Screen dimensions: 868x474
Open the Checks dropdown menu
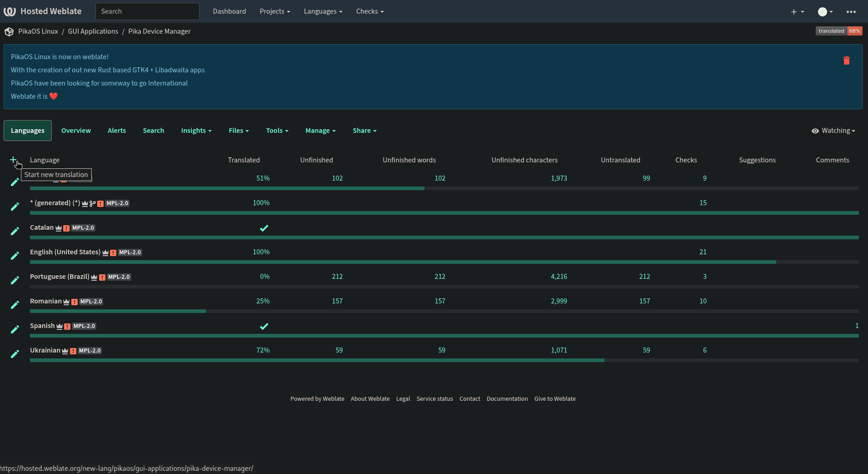[370, 11]
